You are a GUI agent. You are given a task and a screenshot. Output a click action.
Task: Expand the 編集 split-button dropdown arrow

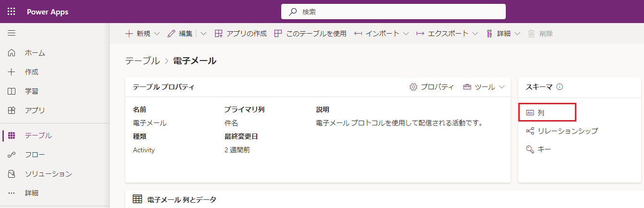coord(203,34)
